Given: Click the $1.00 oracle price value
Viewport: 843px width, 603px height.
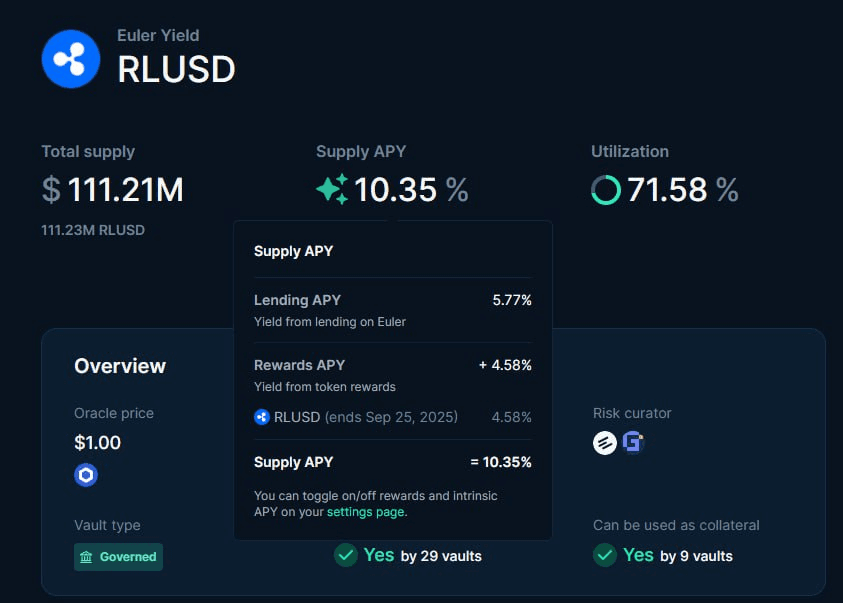Looking at the screenshot, I should pyautogui.click(x=97, y=443).
